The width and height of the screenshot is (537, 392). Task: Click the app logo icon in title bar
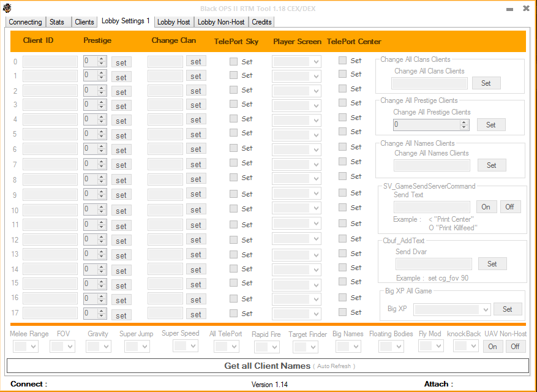pyautogui.click(x=7, y=8)
